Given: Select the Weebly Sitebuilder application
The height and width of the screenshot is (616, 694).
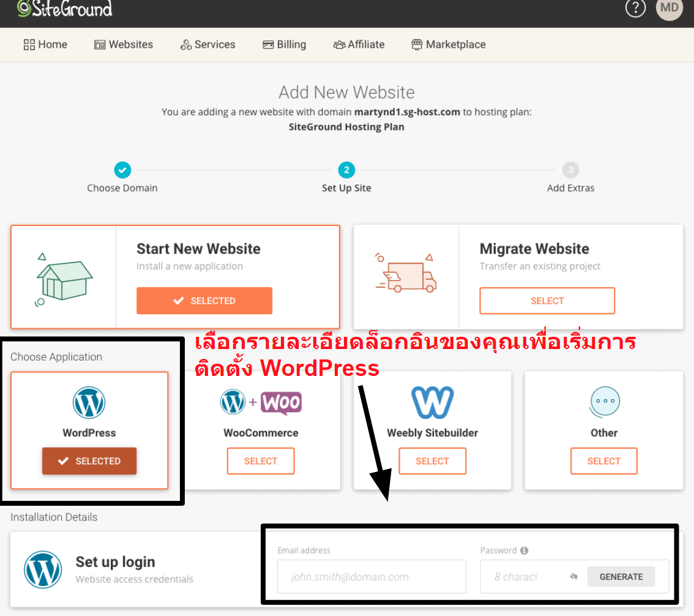Looking at the screenshot, I should [x=433, y=461].
